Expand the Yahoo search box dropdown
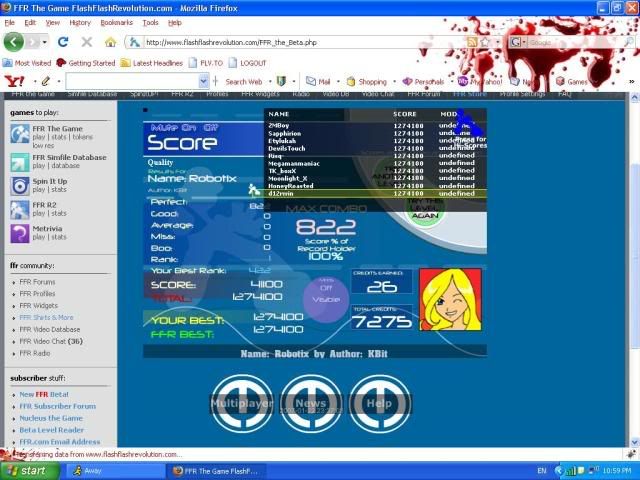The width and height of the screenshot is (640, 480). point(204,81)
